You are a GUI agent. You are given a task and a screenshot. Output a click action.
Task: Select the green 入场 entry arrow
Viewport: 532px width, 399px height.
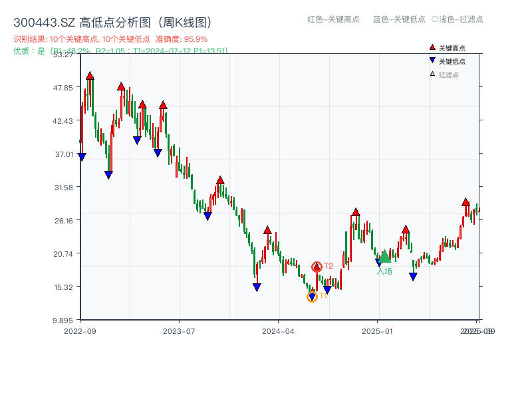384,257
